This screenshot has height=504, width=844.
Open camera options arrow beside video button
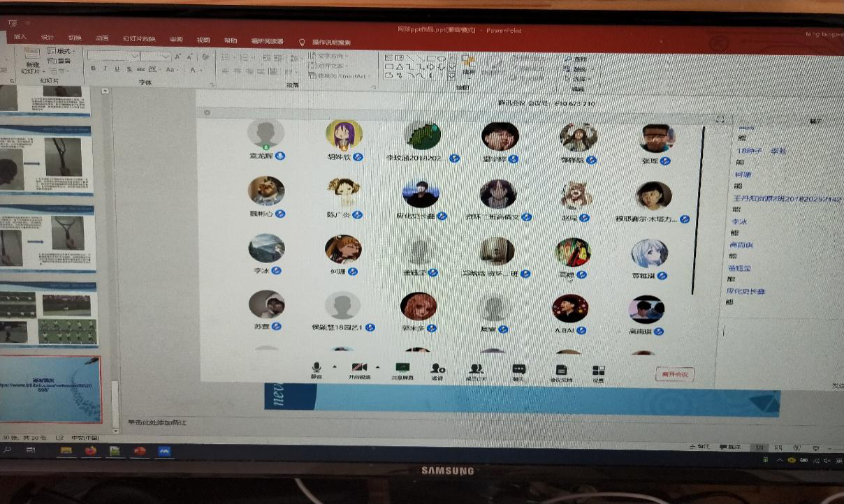coord(378,367)
